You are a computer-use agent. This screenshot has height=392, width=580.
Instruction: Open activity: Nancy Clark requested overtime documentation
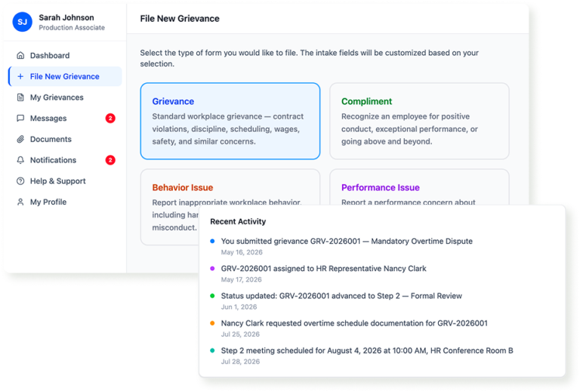354,323
